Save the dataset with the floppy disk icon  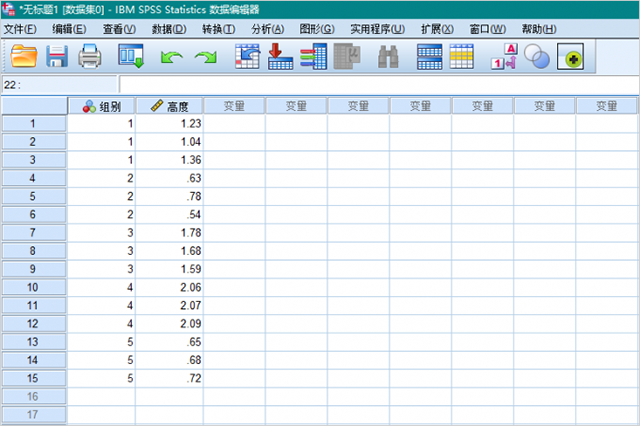pos(57,56)
